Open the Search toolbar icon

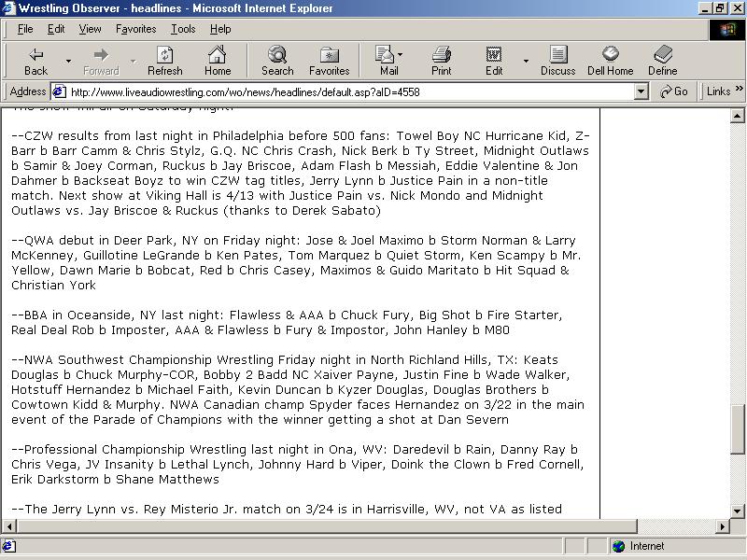pyautogui.click(x=277, y=61)
